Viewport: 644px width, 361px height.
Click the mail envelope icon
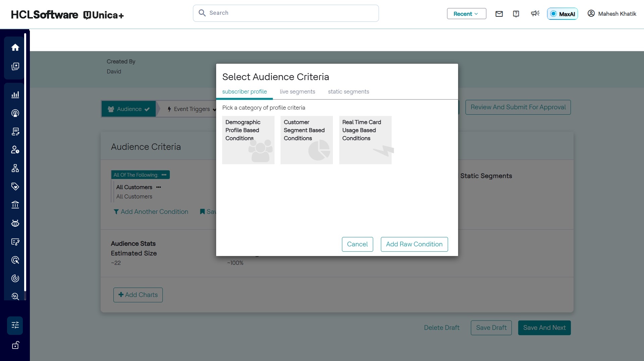(499, 14)
